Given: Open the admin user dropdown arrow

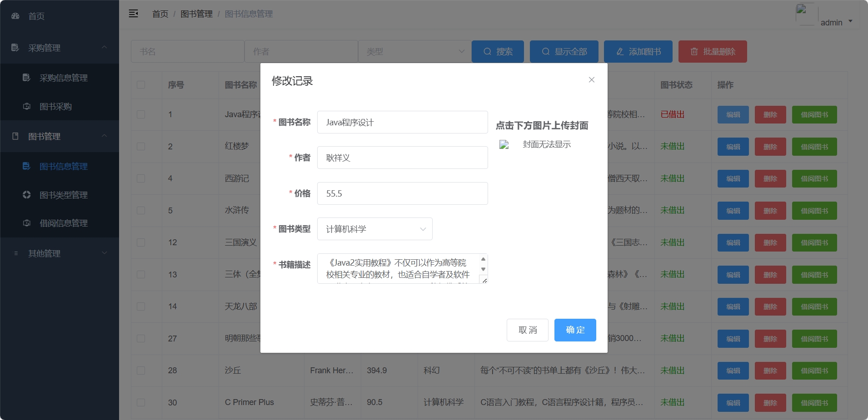Looking at the screenshot, I should pyautogui.click(x=850, y=21).
